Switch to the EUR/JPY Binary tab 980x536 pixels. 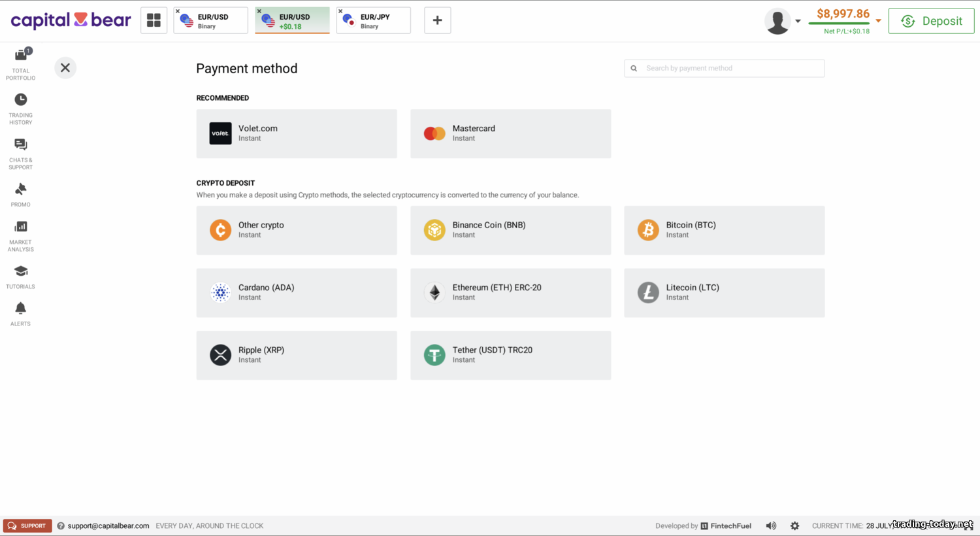tap(375, 21)
